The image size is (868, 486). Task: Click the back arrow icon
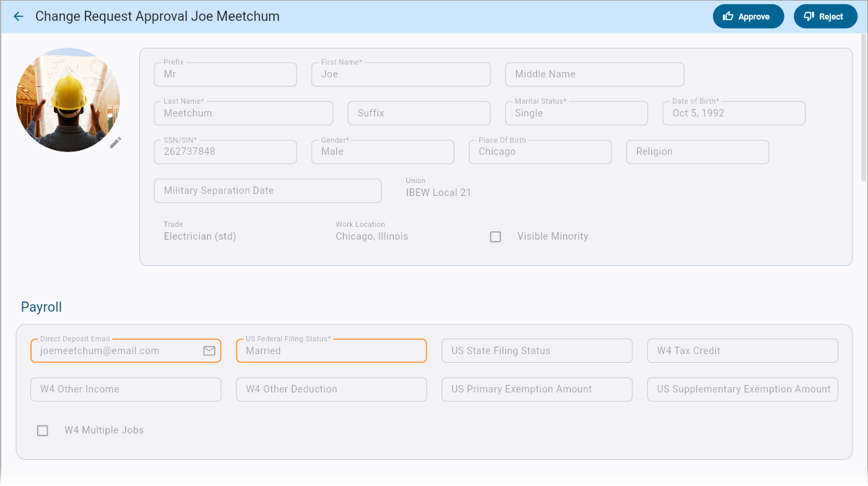(x=18, y=17)
